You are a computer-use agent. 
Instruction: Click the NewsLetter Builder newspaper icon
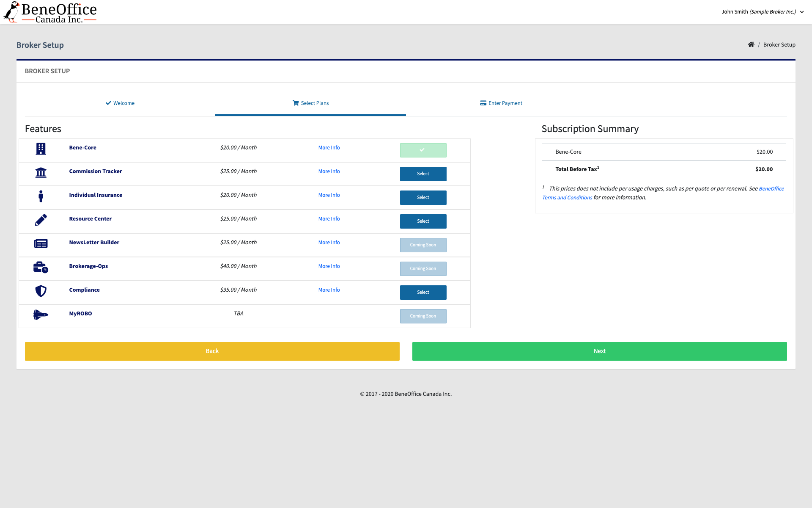(41, 243)
